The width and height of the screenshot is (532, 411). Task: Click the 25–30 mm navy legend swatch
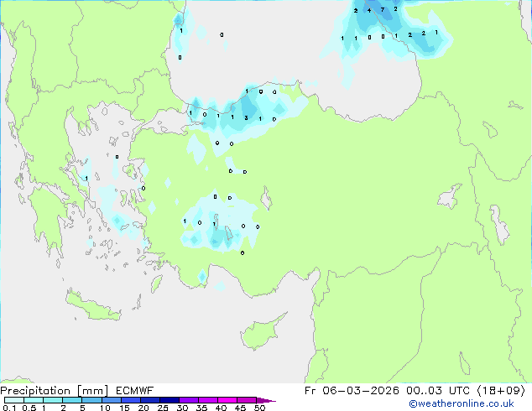point(169,400)
